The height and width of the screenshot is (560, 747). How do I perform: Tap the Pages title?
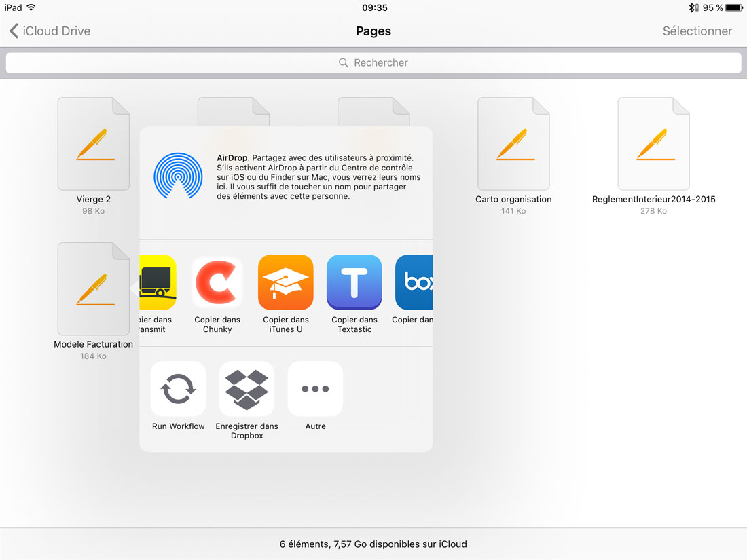coord(373,31)
